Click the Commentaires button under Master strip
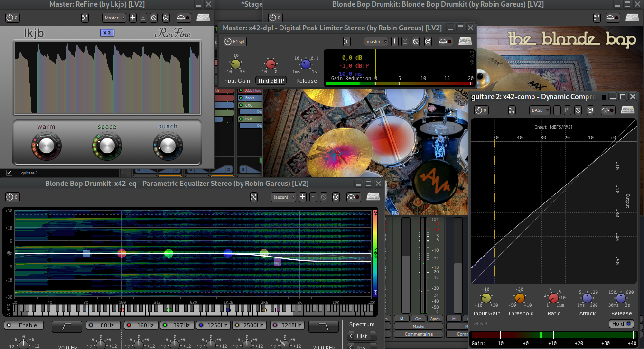Screen dimensions: 644x349 418,334
